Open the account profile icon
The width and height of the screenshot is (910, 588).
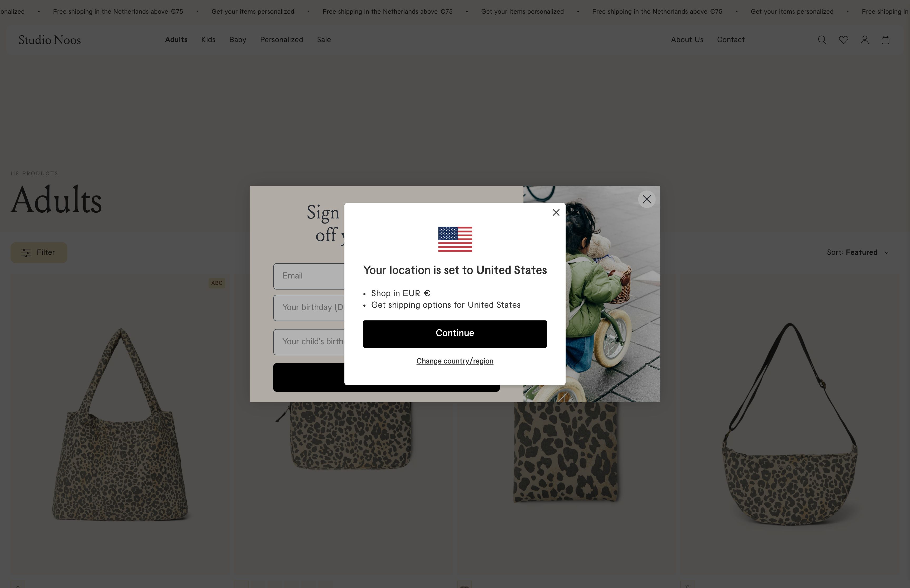tap(864, 40)
